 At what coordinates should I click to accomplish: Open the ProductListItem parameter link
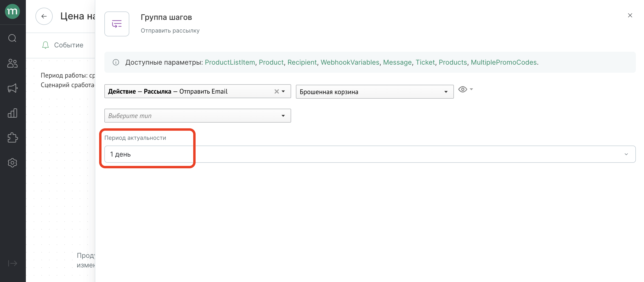pyautogui.click(x=230, y=62)
